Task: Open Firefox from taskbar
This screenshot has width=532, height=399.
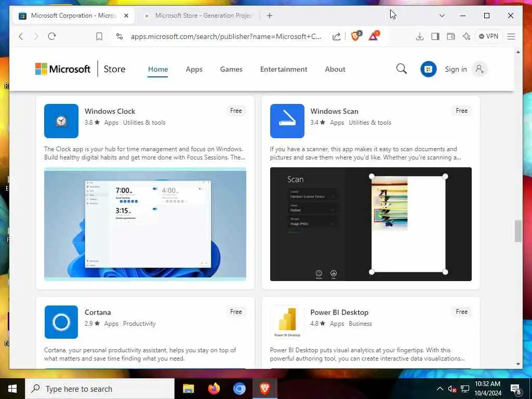Action: 214,389
